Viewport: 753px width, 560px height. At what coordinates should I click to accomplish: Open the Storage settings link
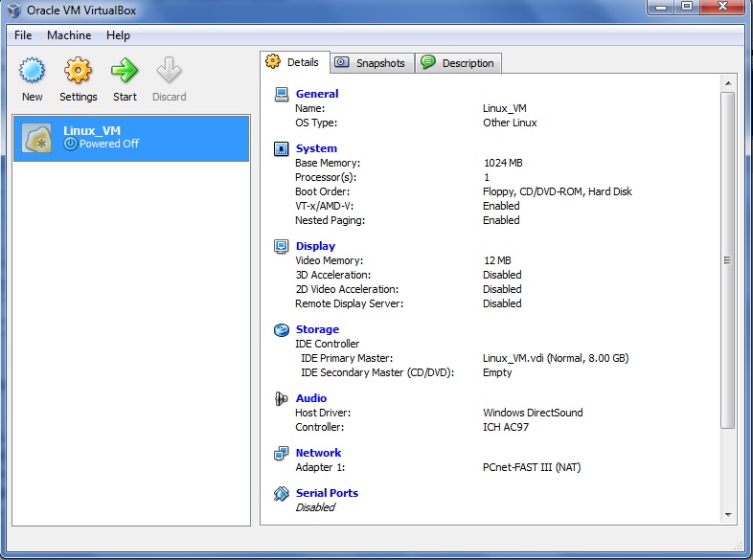(x=317, y=329)
